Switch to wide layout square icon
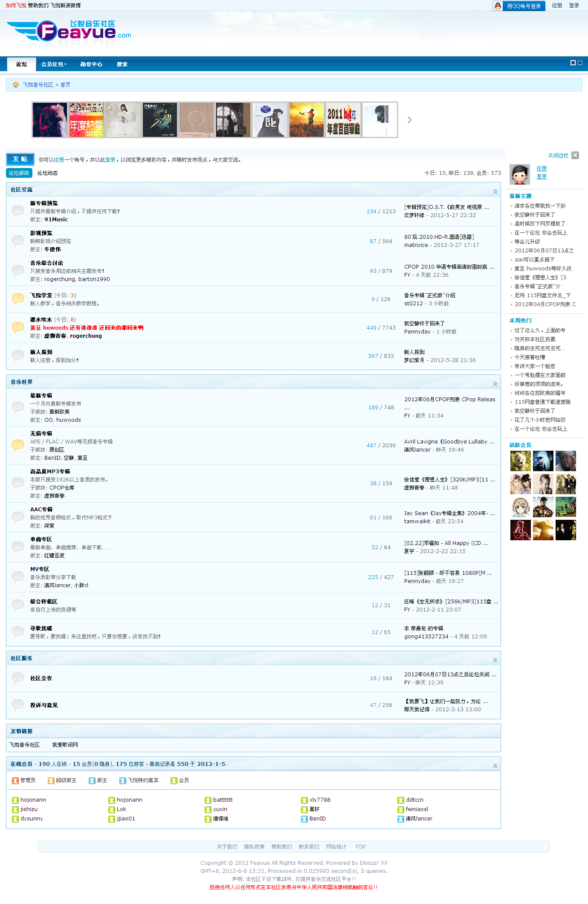The width and height of the screenshot is (588, 904). 573,63
